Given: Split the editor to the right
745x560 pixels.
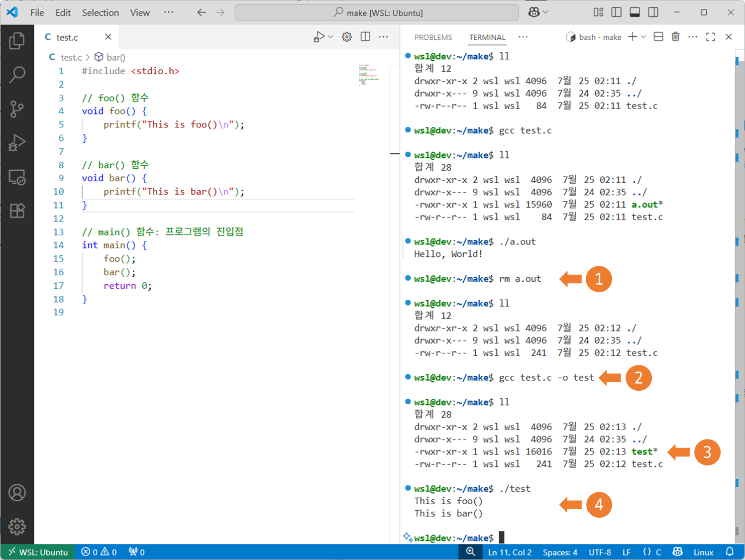Looking at the screenshot, I should 365,37.
